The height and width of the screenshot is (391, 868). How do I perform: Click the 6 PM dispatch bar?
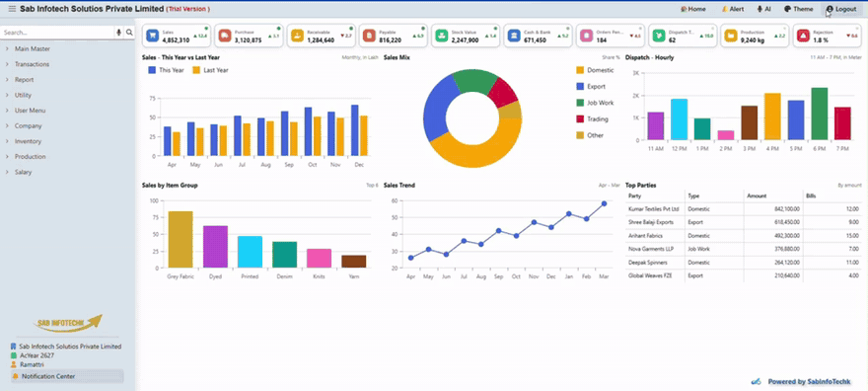pyautogui.click(x=820, y=114)
